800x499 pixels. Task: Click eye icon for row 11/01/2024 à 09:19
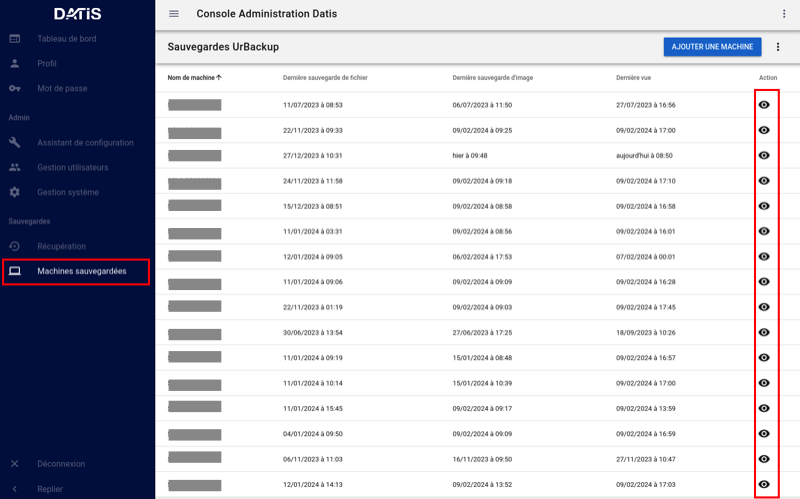coord(764,358)
